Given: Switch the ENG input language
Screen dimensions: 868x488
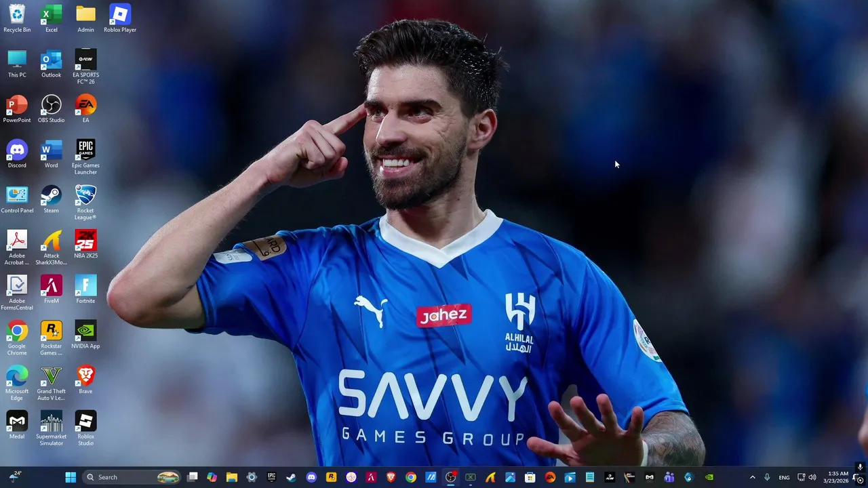Looking at the screenshot, I should click(784, 477).
